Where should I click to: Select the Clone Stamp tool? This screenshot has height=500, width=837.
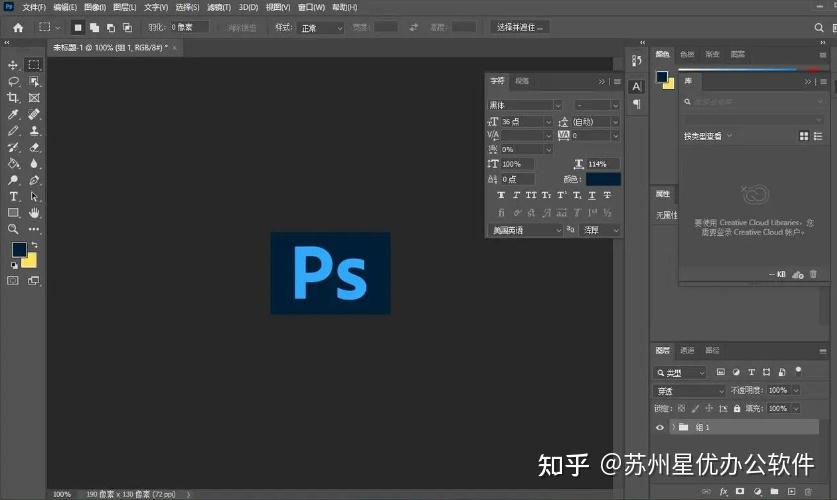[x=34, y=131]
